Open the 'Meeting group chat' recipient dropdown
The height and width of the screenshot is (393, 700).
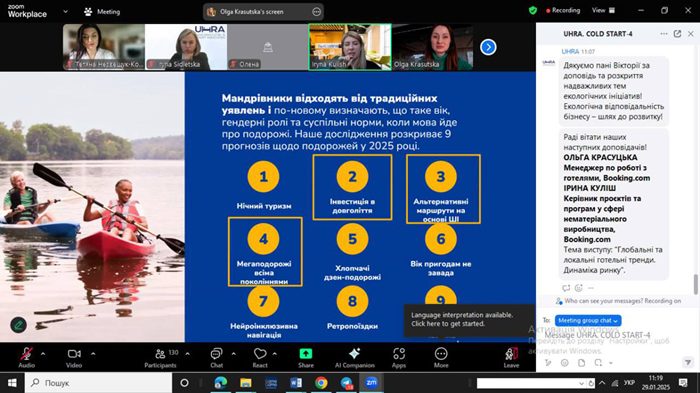pyautogui.click(x=588, y=320)
